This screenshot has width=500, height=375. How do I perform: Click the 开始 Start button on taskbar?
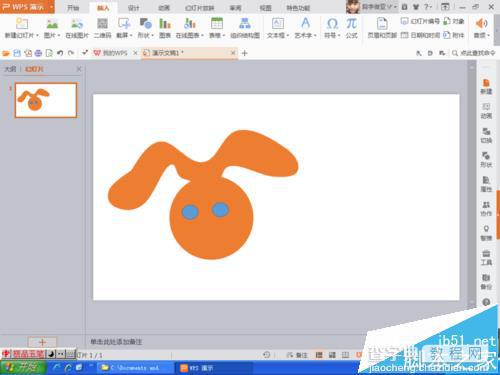click(x=23, y=368)
